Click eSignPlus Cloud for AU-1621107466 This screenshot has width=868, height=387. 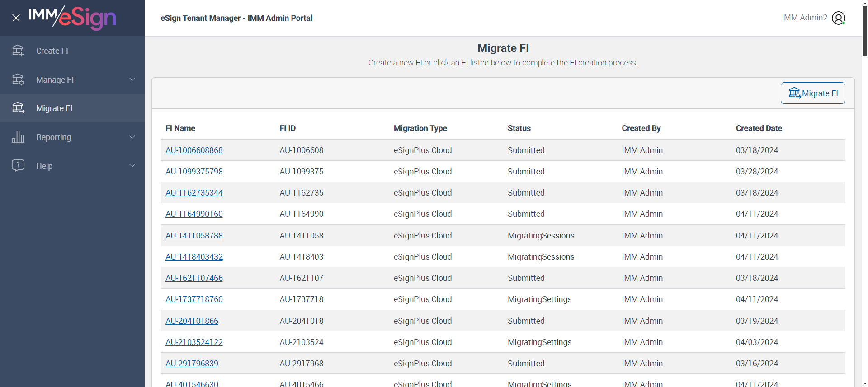(423, 278)
